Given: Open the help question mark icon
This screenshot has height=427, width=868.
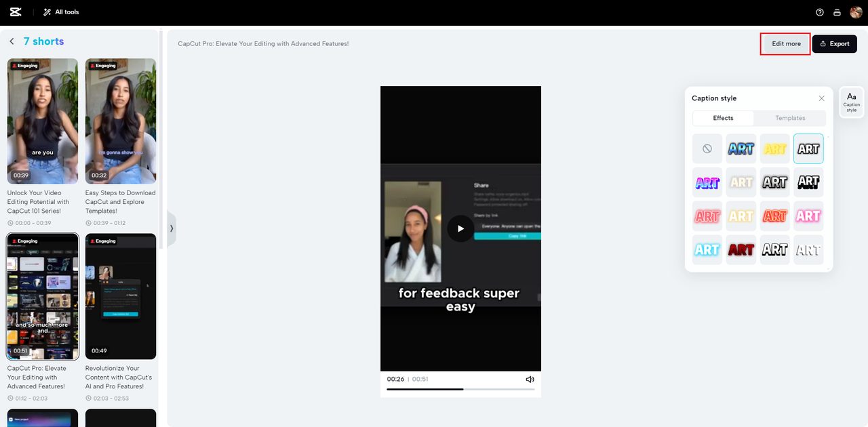Looking at the screenshot, I should tap(820, 12).
